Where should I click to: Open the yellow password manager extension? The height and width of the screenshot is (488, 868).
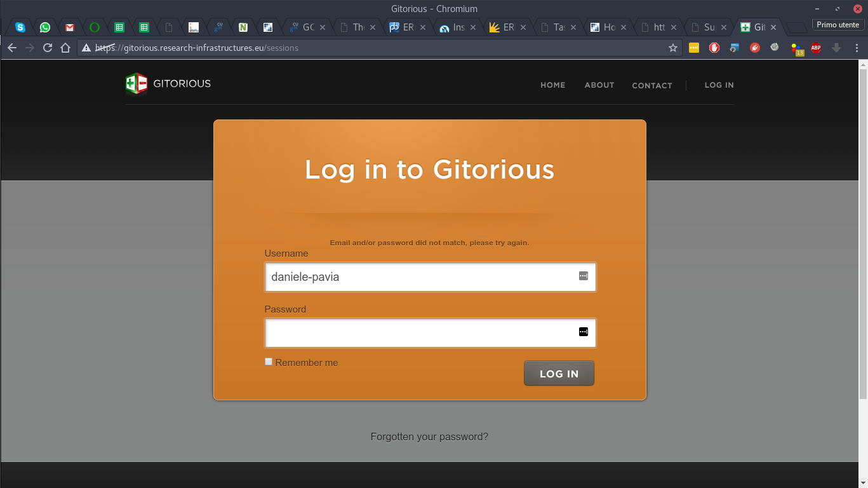[x=694, y=48]
